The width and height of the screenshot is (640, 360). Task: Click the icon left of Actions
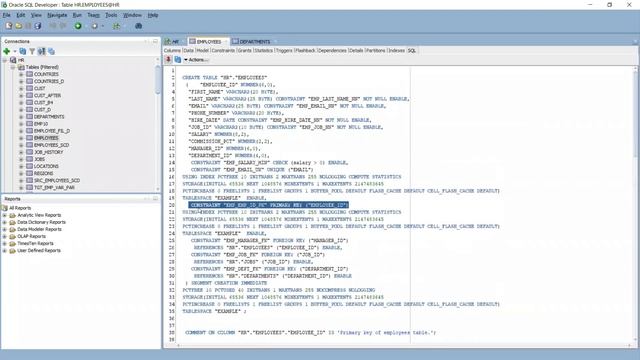(x=178, y=60)
